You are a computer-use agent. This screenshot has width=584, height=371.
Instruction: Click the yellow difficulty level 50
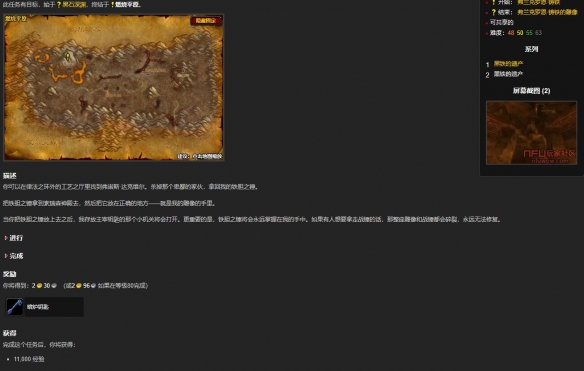520,33
